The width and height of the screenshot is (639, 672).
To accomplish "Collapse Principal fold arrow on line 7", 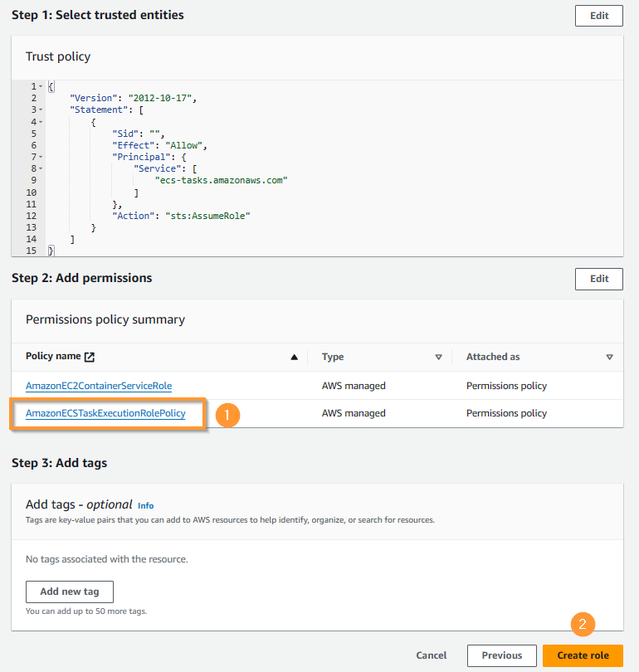I will click(41, 157).
